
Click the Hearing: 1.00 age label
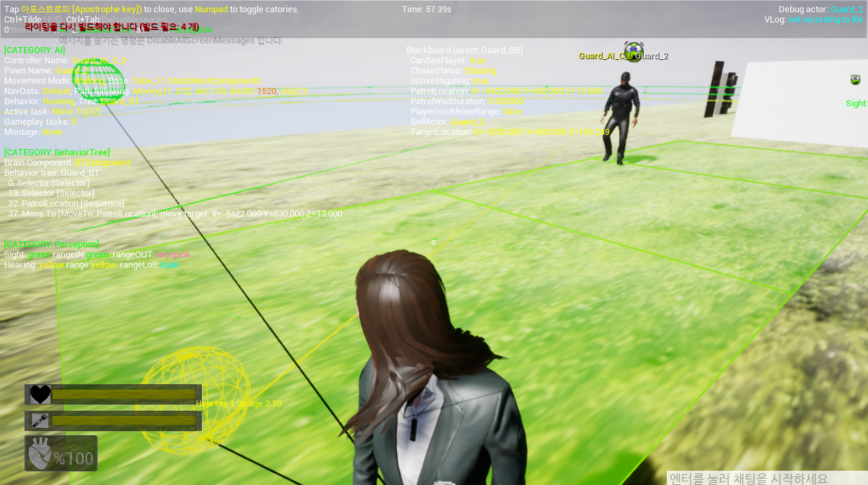(x=239, y=404)
